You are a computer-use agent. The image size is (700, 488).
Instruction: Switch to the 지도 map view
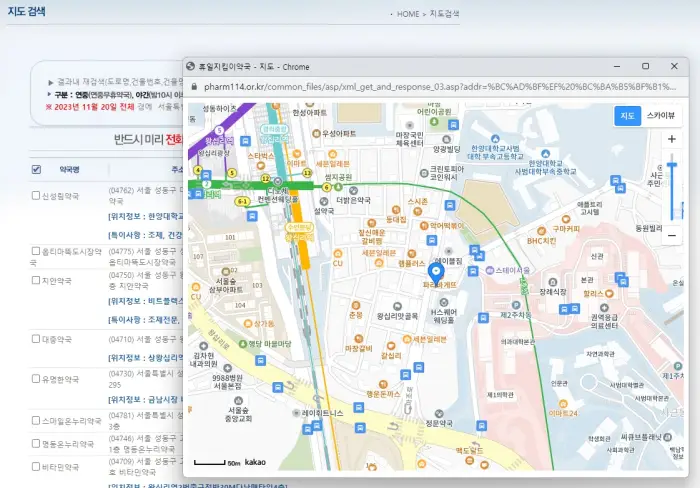(627, 116)
